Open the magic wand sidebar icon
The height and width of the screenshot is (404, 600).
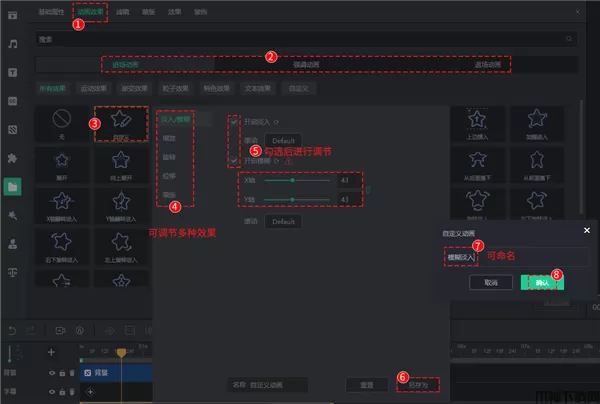13,215
